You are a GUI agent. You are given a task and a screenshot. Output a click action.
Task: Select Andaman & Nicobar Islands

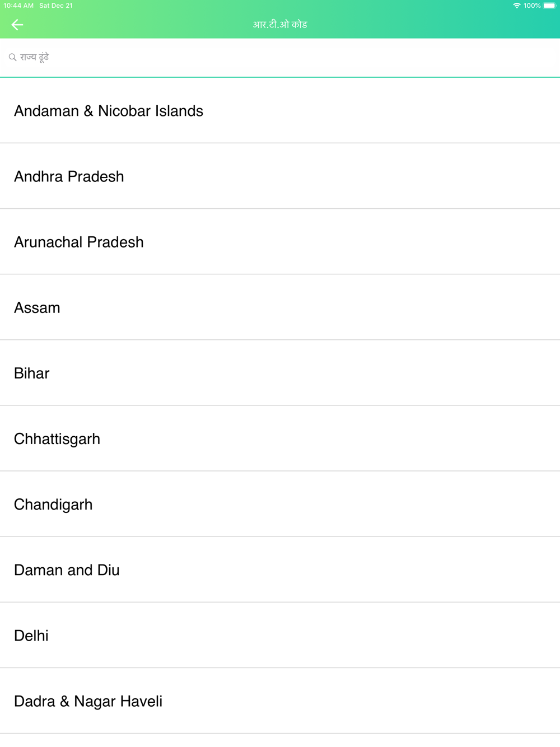pyautogui.click(x=280, y=111)
